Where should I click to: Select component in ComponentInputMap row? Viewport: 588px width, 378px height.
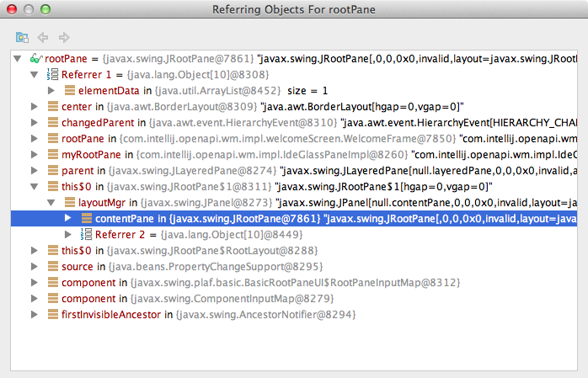294,299
